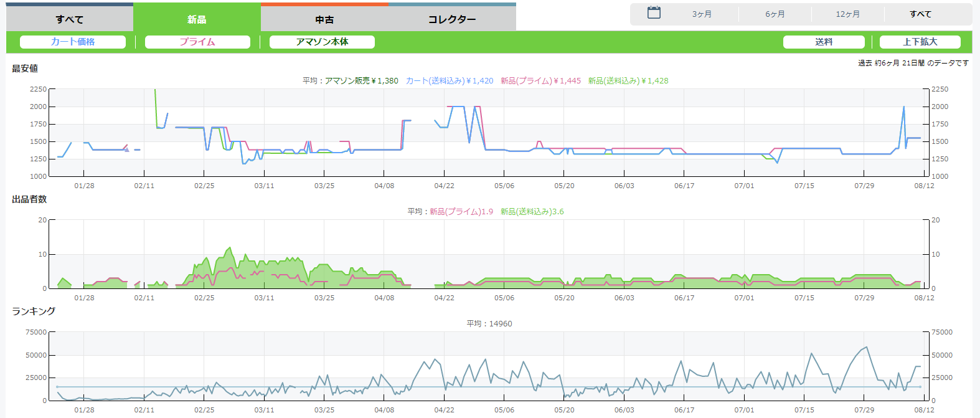980x418 pixels.
Task: Click the 新品(プライム) ¥1,445 legend label
Action: 540,81
